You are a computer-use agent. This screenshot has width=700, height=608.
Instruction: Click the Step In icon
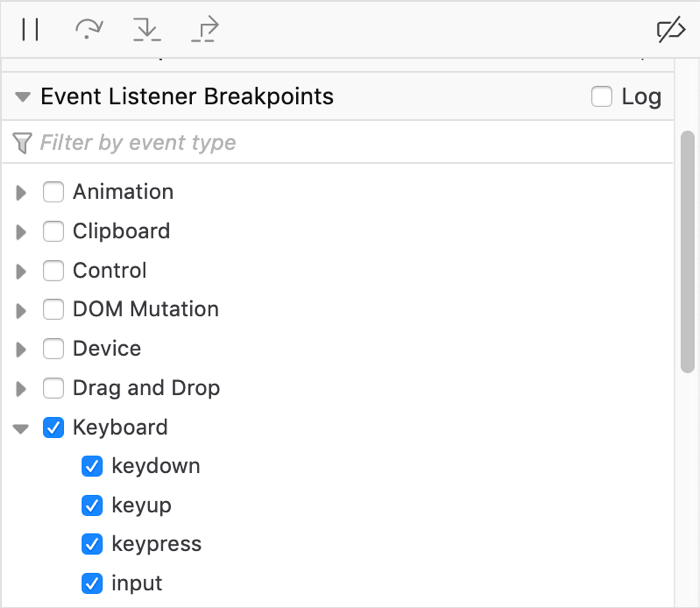click(x=147, y=30)
